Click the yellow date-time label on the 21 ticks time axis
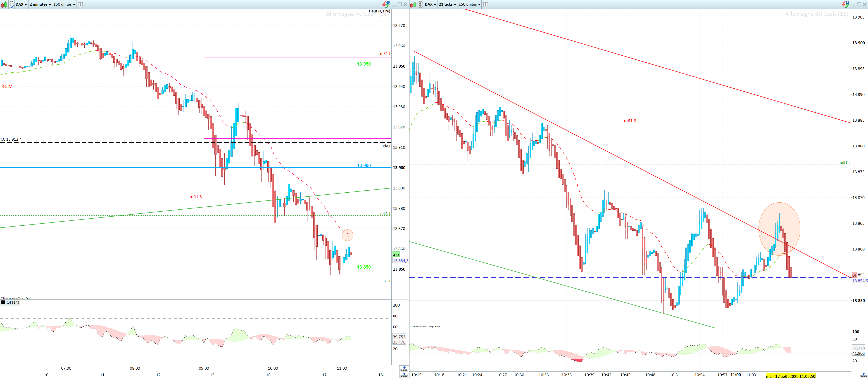The width and height of the screenshot is (868, 378). click(790, 376)
